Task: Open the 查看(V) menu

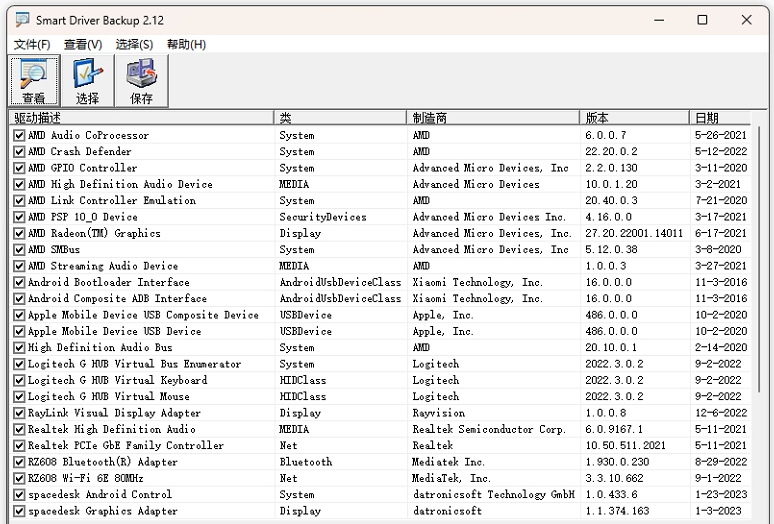Action: pyautogui.click(x=83, y=44)
